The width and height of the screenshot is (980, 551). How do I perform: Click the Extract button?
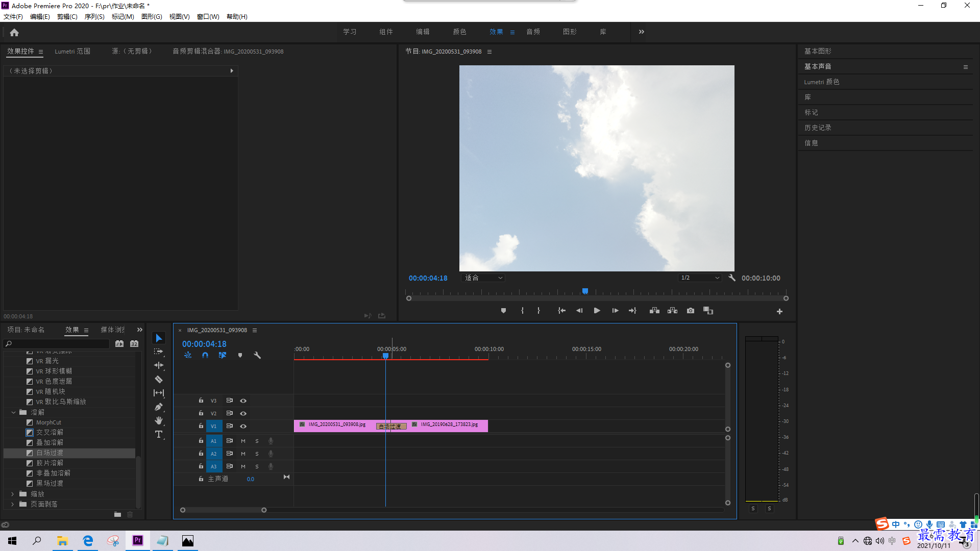(672, 311)
